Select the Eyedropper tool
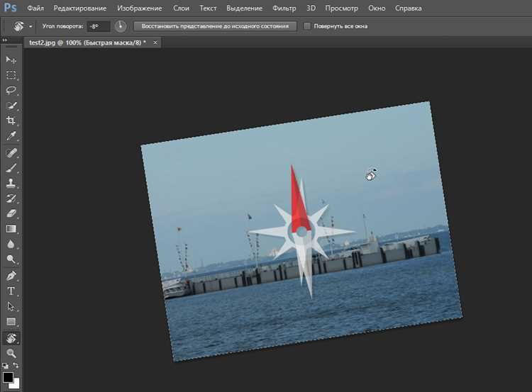Viewport: 532px width, 392px height. coord(11,136)
